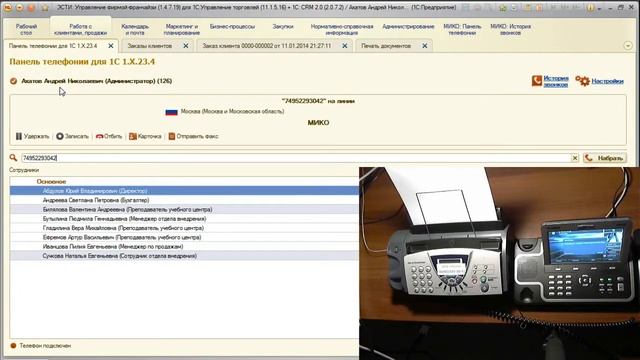Open the Рабочий стол section
This screenshot has height=360, width=640.
(26, 29)
